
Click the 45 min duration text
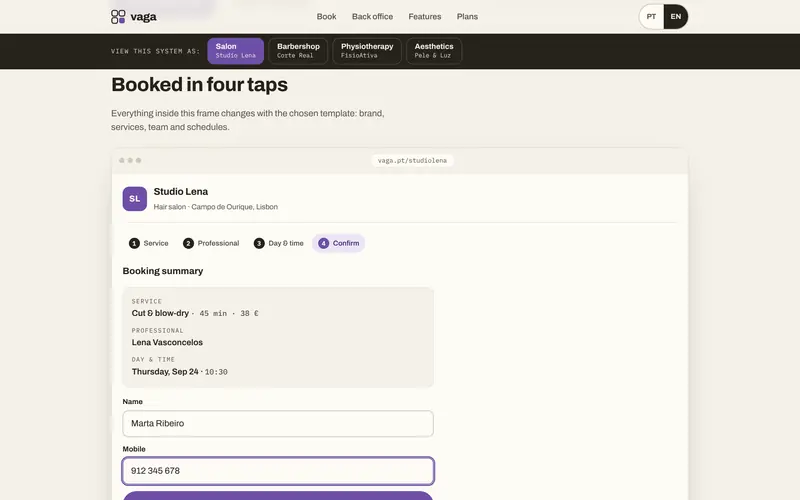(213, 314)
